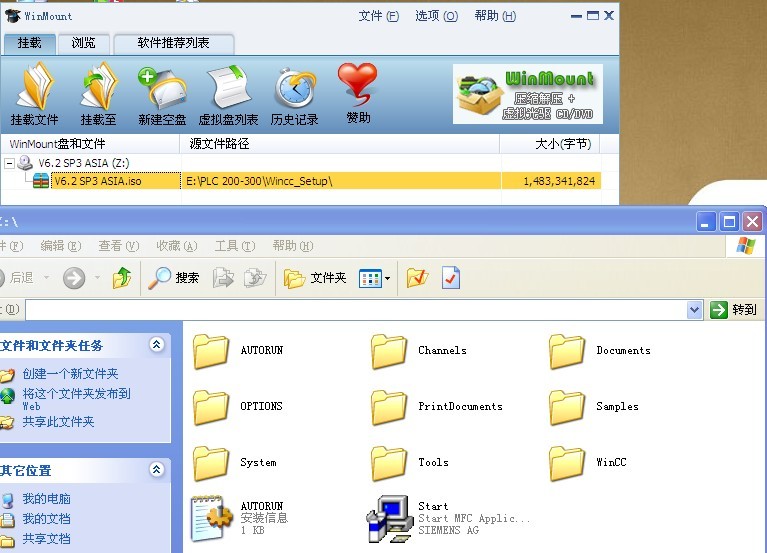Open the 软件推荐列表 tab

click(x=173, y=43)
